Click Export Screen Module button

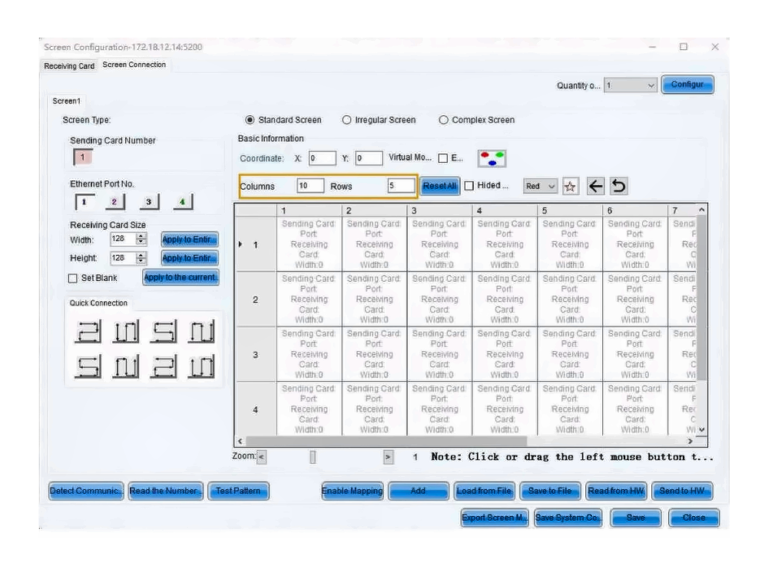point(495,518)
